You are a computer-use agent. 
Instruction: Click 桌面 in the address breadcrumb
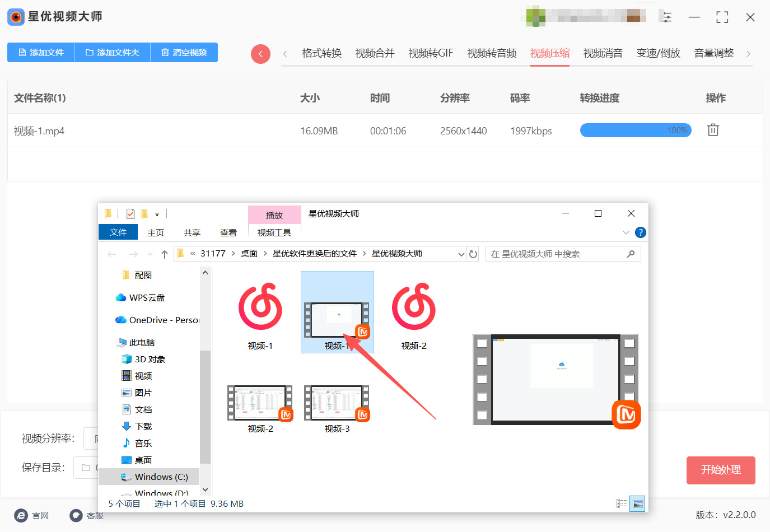click(x=249, y=254)
